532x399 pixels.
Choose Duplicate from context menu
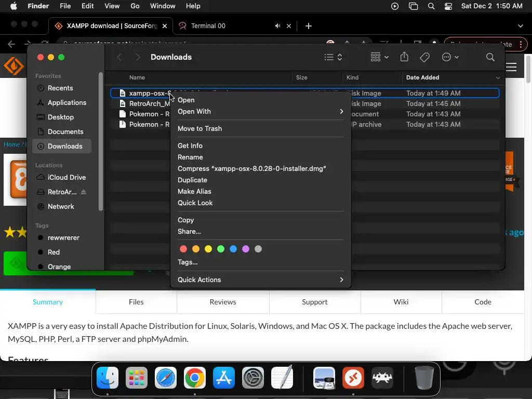(x=260, y=180)
